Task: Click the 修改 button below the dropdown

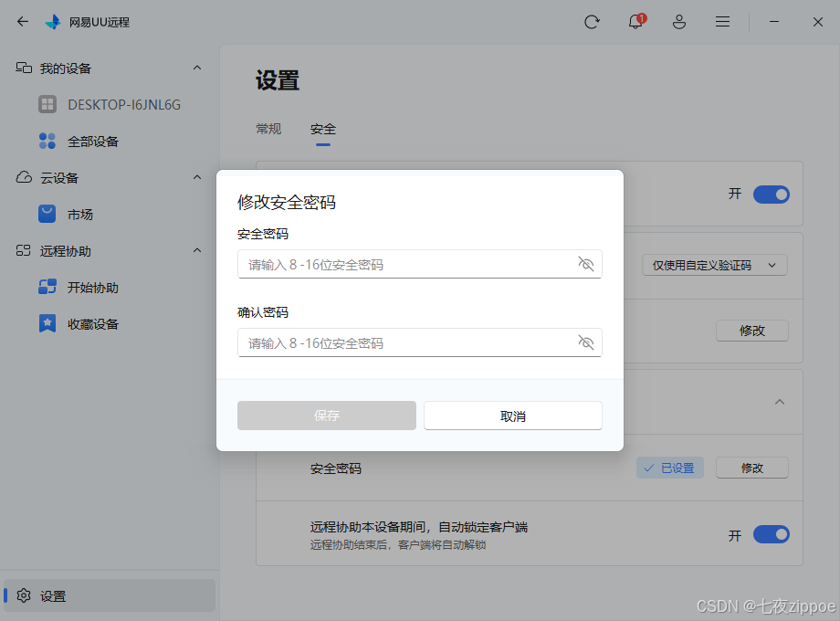Action: point(752,331)
